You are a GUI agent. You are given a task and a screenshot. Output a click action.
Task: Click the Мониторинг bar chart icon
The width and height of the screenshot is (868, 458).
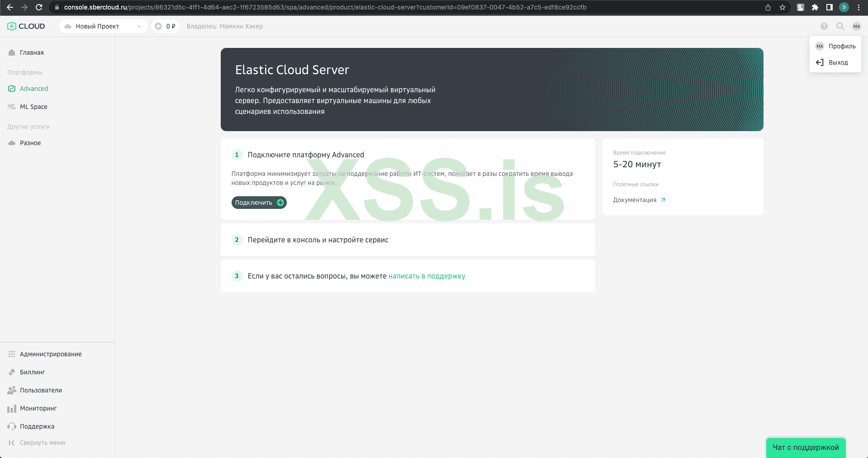click(12, 409)
